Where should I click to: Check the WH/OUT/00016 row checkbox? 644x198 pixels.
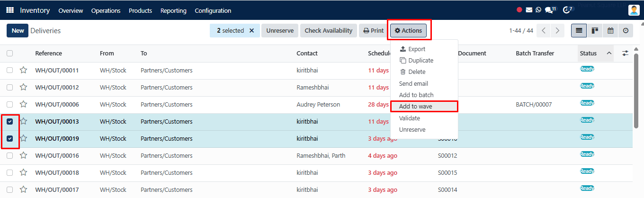(9, 156)
